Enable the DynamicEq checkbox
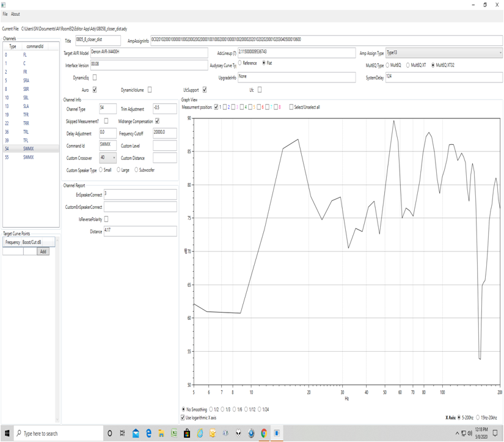504x442 pixels. coord(94,78)
